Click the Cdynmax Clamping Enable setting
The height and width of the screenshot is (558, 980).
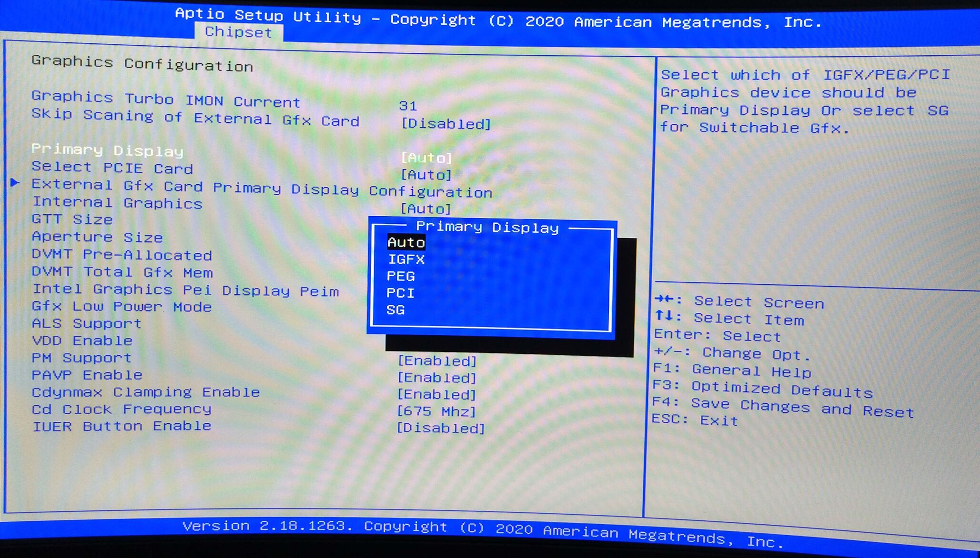point(146,392)
